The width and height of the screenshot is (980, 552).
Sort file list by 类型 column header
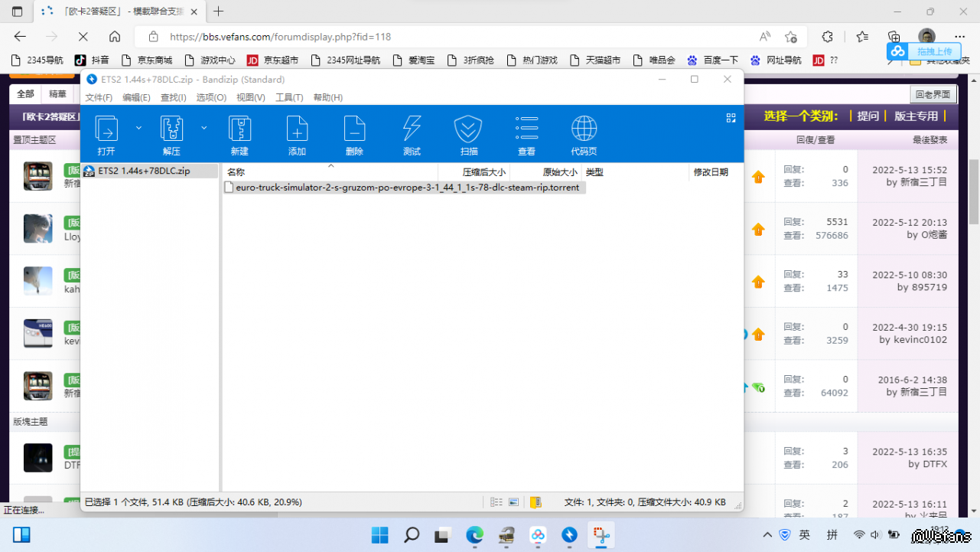point(635,171)
